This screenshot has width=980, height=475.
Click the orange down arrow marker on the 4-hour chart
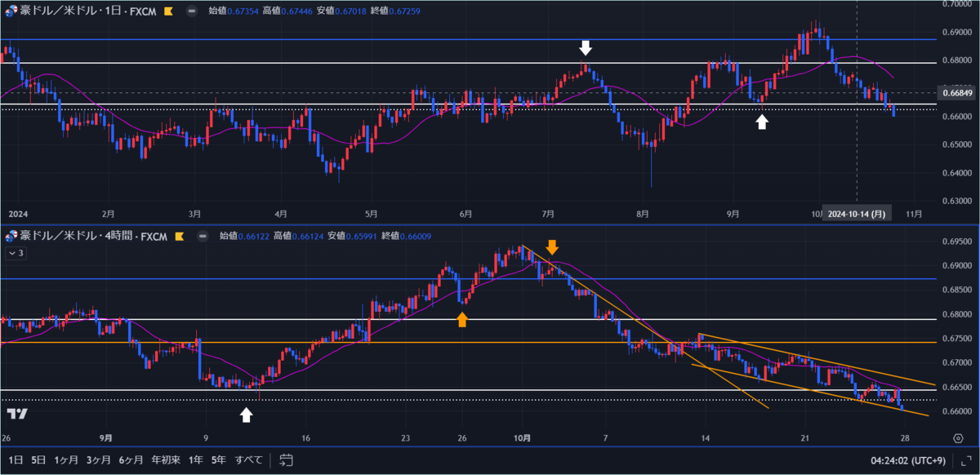(x=554, y=246)
